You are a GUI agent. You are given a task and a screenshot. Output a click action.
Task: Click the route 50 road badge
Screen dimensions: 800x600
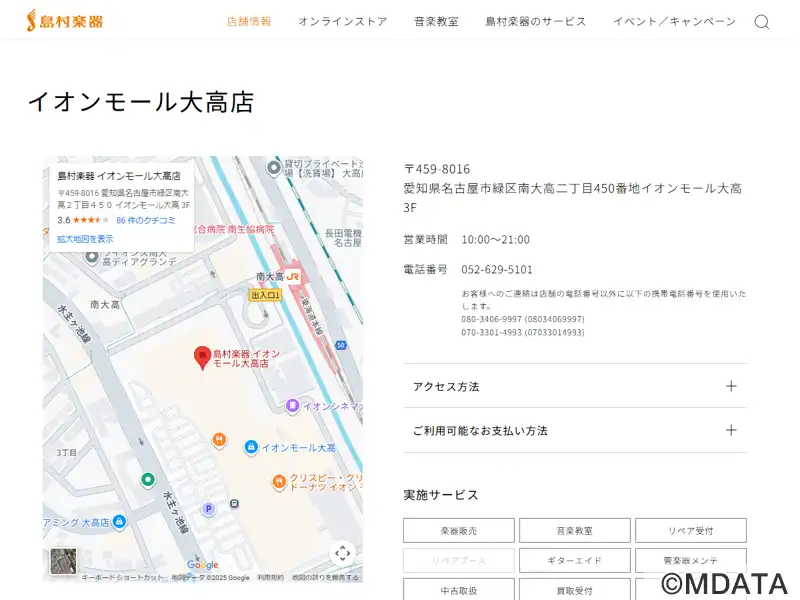[x=341, y=345]
